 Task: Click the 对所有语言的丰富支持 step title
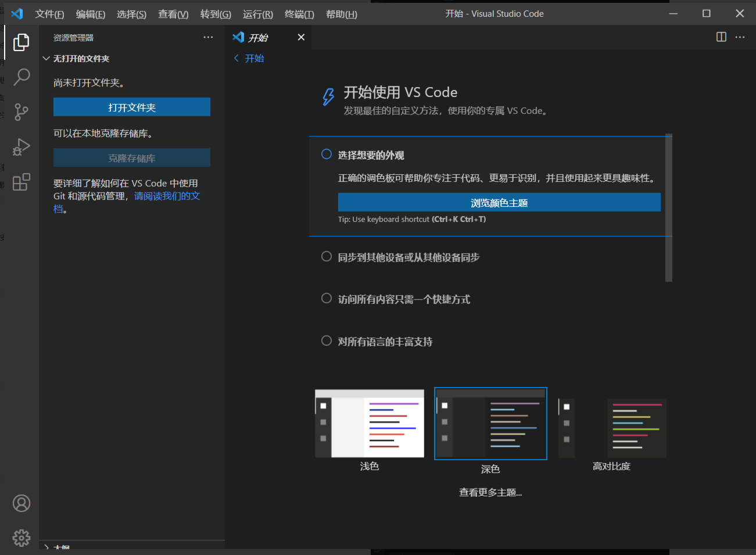tap(385, 342)
